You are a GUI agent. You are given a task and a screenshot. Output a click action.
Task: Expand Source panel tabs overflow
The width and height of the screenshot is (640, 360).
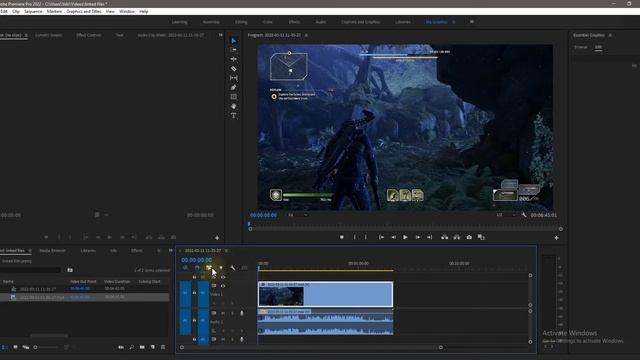[x=221, y=35]
